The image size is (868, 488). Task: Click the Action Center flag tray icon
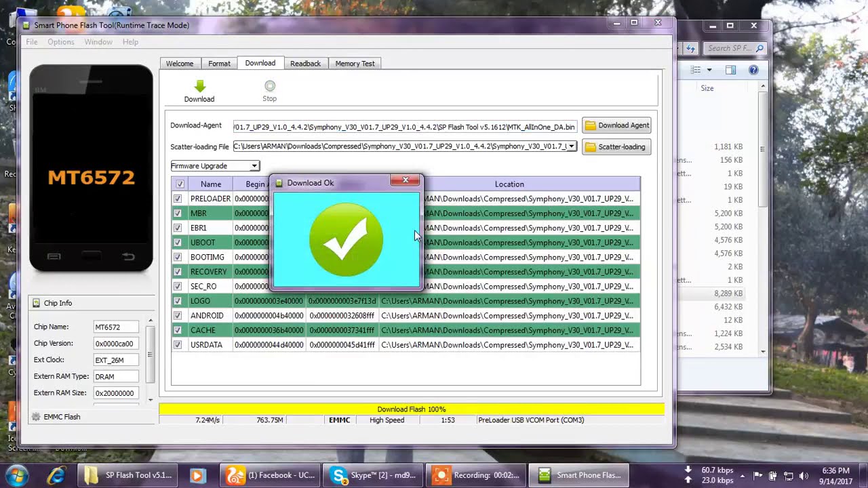pyautogui.click(x=757, y=475)
